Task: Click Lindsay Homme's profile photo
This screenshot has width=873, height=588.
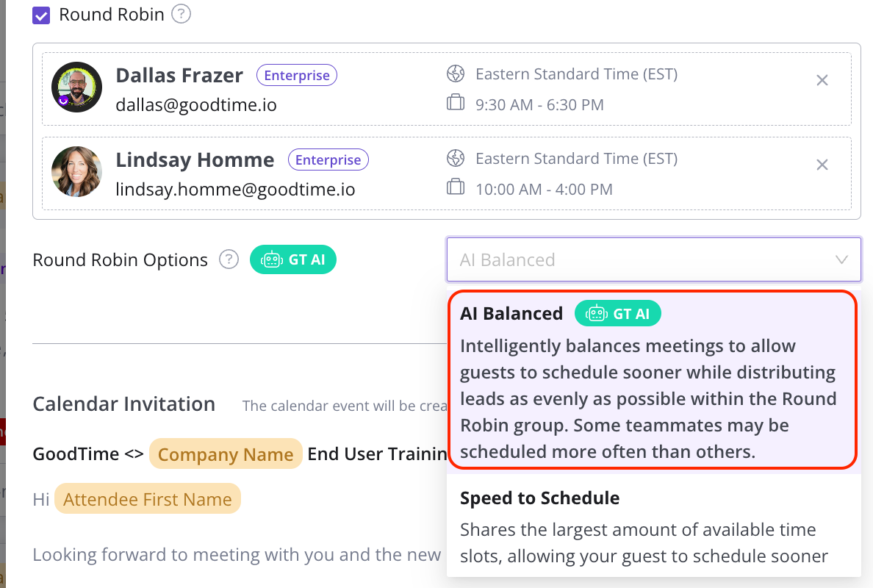Action: click(x=76, y=171)
